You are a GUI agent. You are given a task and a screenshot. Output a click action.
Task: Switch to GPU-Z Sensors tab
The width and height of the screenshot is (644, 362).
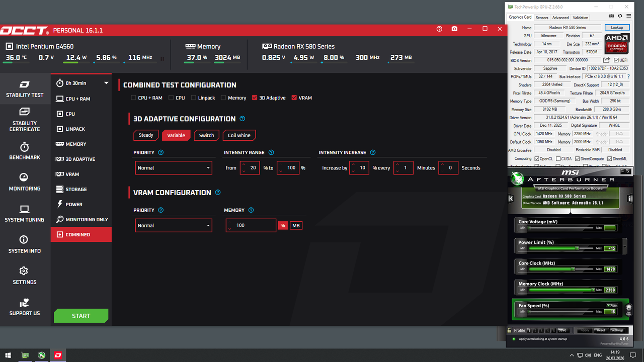[x=542, y=18]
